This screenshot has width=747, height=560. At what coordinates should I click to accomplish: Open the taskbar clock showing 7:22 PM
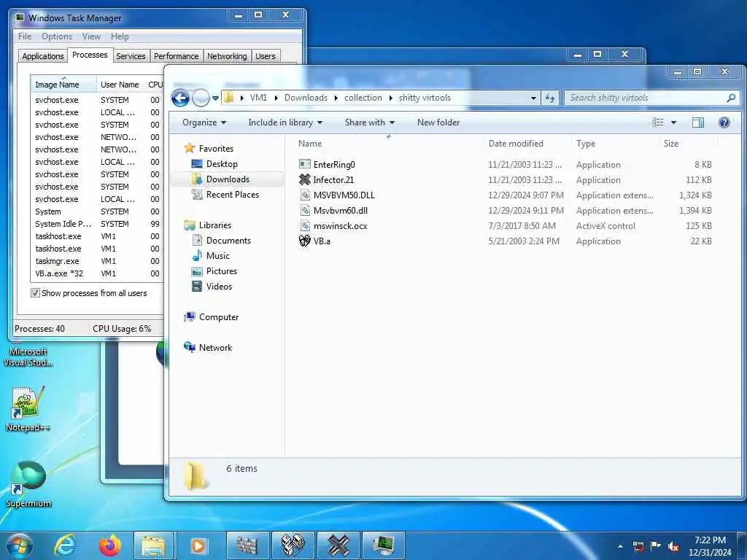click(710, 546)
